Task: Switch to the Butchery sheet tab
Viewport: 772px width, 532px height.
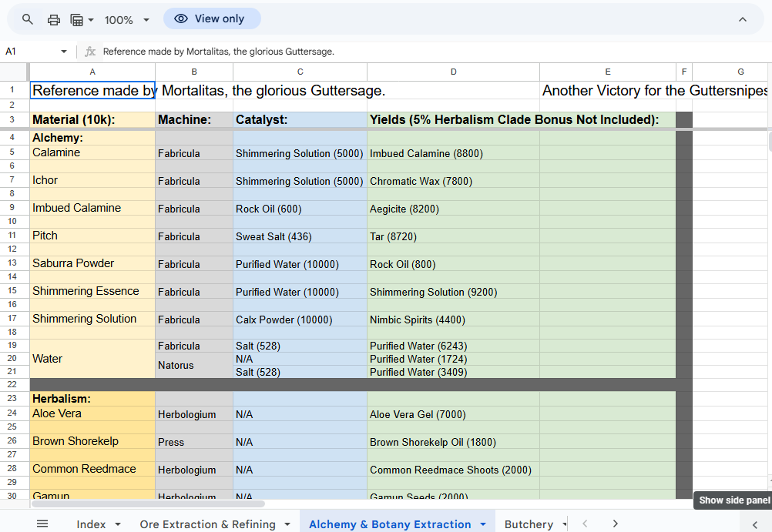Action: pos(529,524)
